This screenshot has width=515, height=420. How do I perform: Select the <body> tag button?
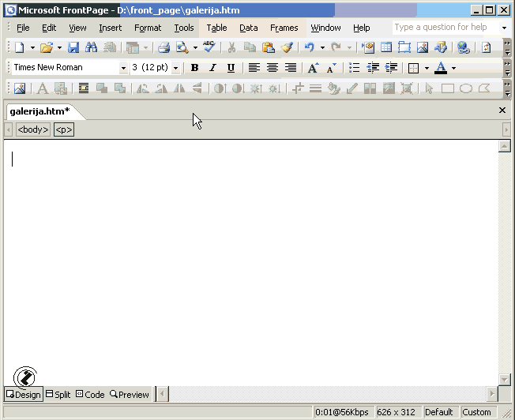click(x=33, y=129)
